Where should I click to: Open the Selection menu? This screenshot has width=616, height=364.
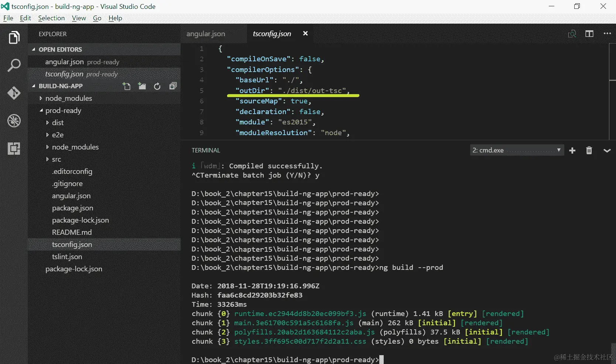click(51, 18)
